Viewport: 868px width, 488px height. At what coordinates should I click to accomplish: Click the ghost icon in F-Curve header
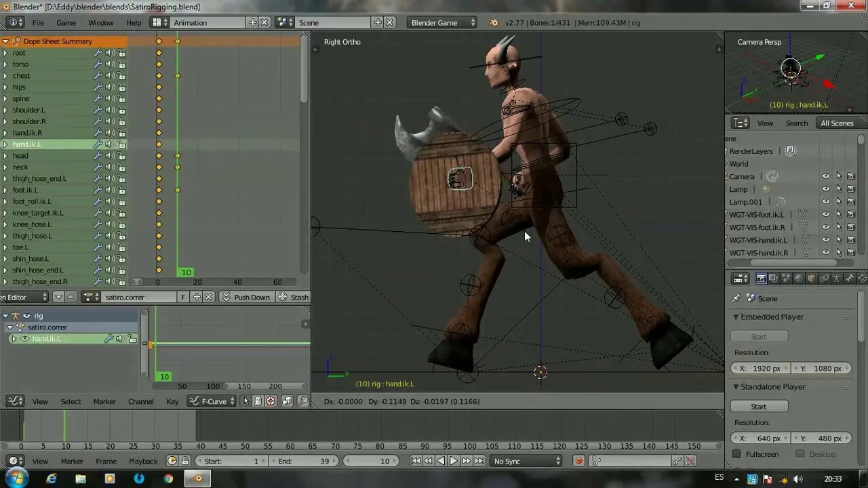258,401
